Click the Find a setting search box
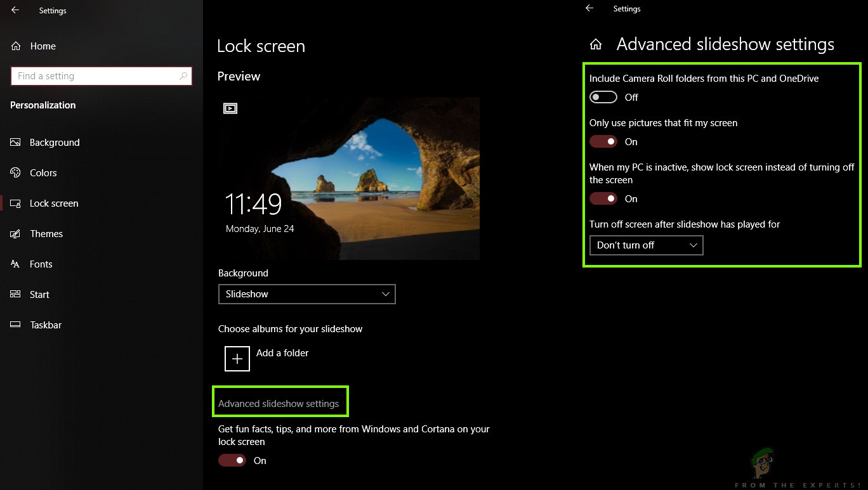Image resolution: width=868 pixels, height=490 pixels. (x=101, y=75)
